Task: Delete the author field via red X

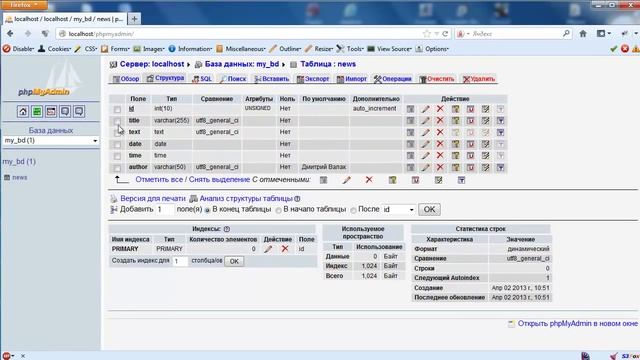Action: point(440,167)
